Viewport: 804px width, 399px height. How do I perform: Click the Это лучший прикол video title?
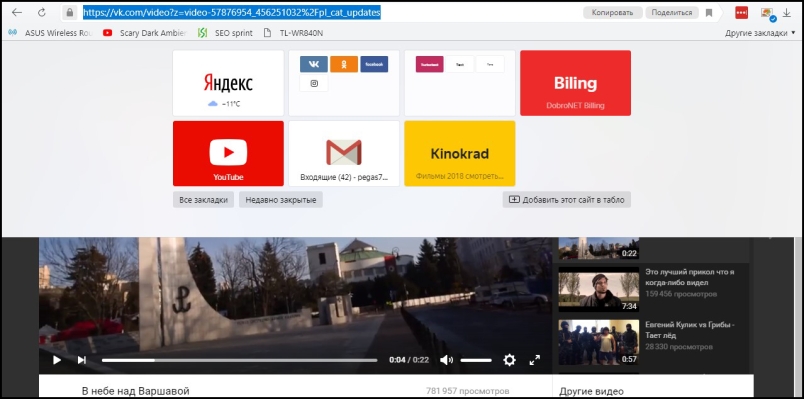[x=690, y=277]
